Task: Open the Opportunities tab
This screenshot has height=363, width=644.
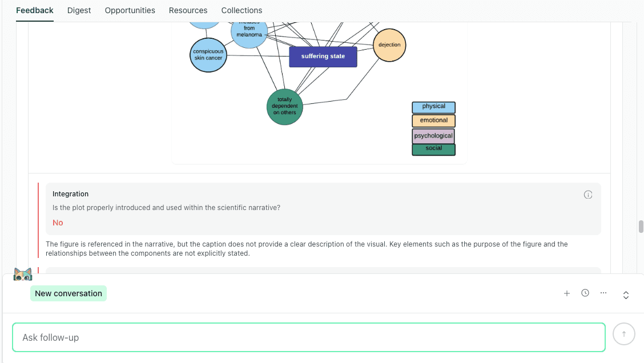Action: pyautogui.click(x=130, y=10)
